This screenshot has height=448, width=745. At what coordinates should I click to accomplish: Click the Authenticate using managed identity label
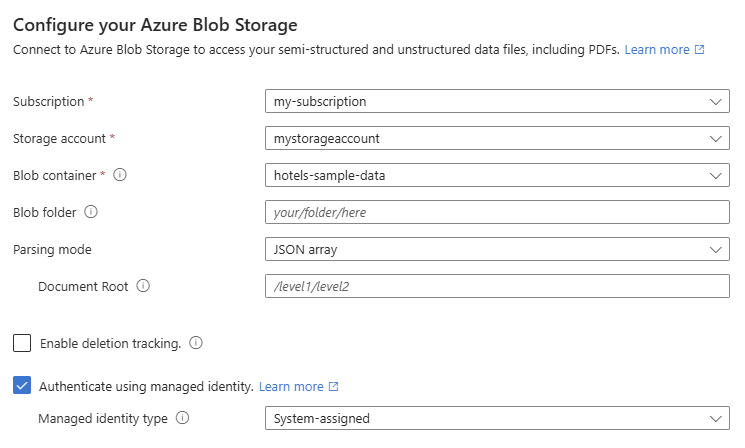tap(145, 386)
